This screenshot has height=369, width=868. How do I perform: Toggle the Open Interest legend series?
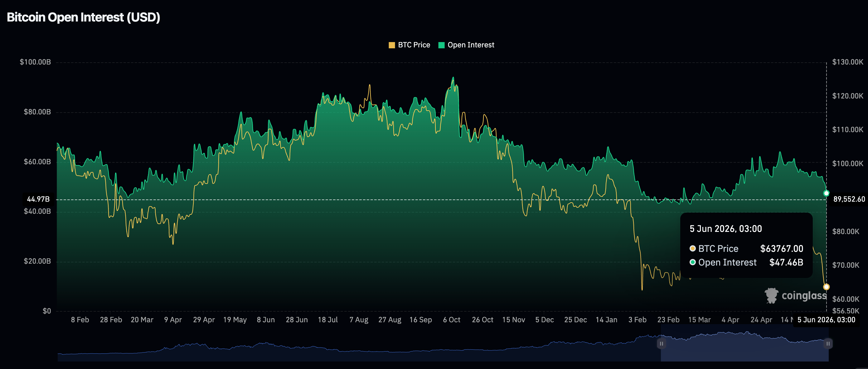(466, 45)
